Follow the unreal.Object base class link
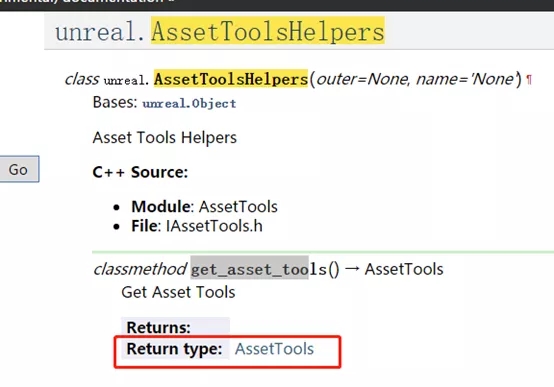Screen dimensions: 554x387 (189, 103)
